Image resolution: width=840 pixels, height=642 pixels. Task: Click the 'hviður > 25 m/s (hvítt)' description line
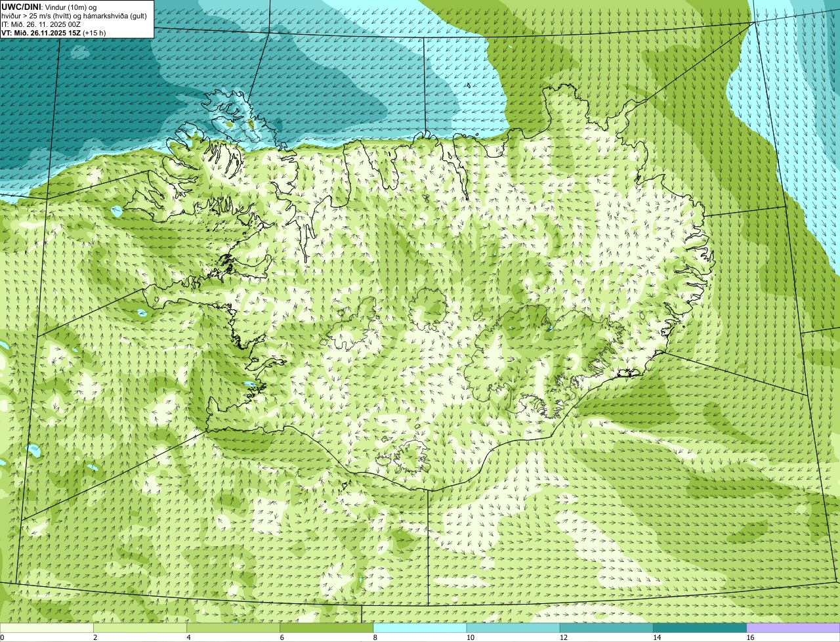pyautogui.click(x=74, y=15)
